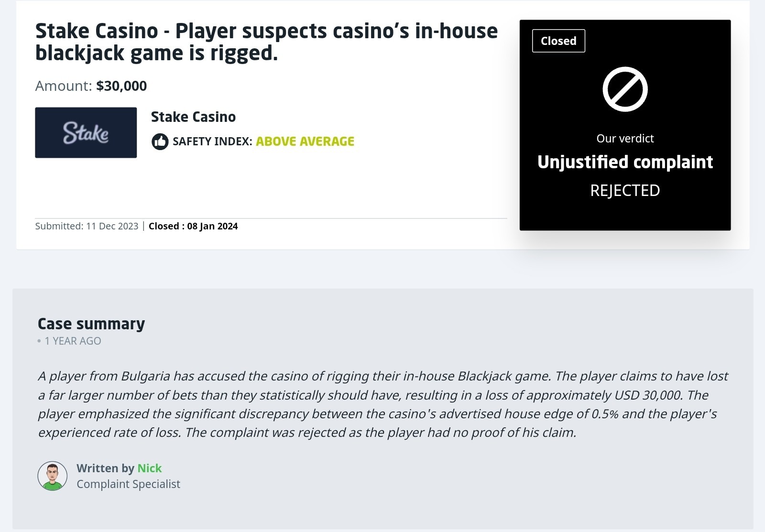The width and height of the screenshot is (765, 532).
Task: Click the prohibited circle verdict icon
Action: 625,89
